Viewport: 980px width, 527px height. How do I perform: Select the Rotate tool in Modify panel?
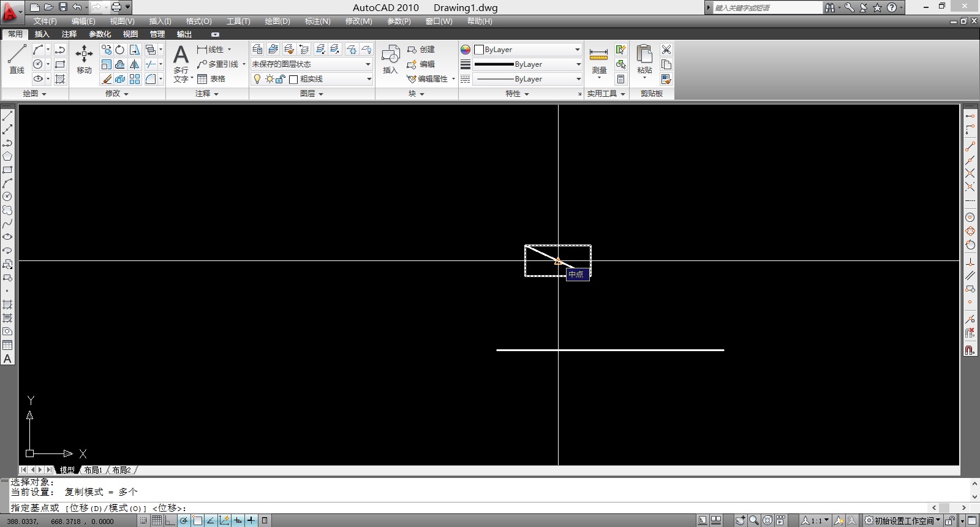[x=120, y=50]
